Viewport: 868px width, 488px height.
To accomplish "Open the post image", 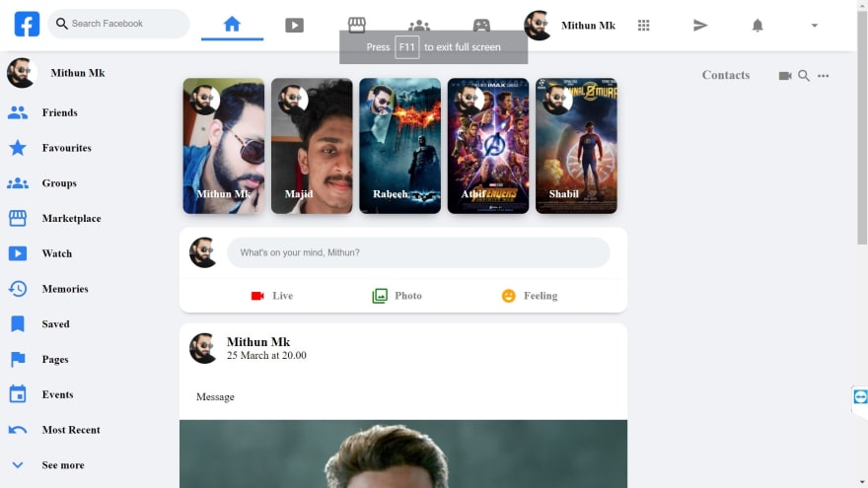I will pos(403,453).
